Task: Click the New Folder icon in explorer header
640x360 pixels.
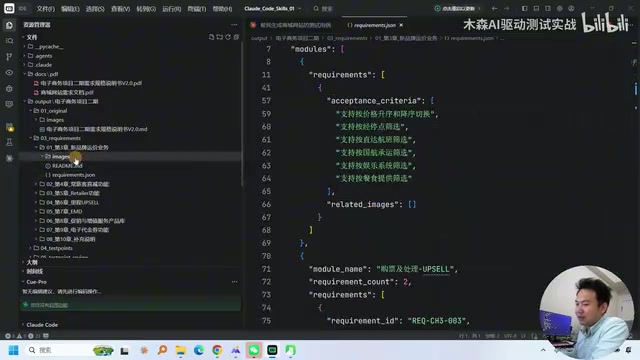Action: pyautogui.click(x=220, y=37)
